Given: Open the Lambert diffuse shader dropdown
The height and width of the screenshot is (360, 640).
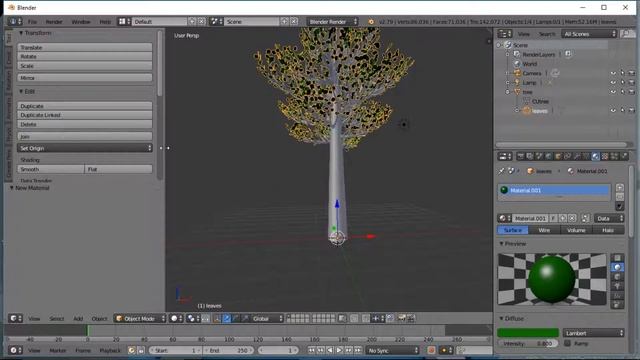Looking at the screenshot, I should point(593,333).
